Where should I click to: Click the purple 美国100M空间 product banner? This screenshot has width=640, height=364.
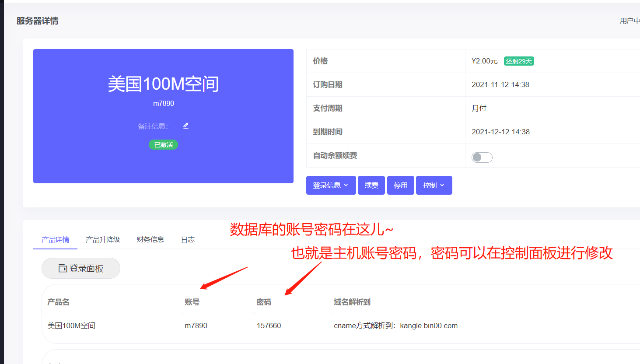coord(163,116)
